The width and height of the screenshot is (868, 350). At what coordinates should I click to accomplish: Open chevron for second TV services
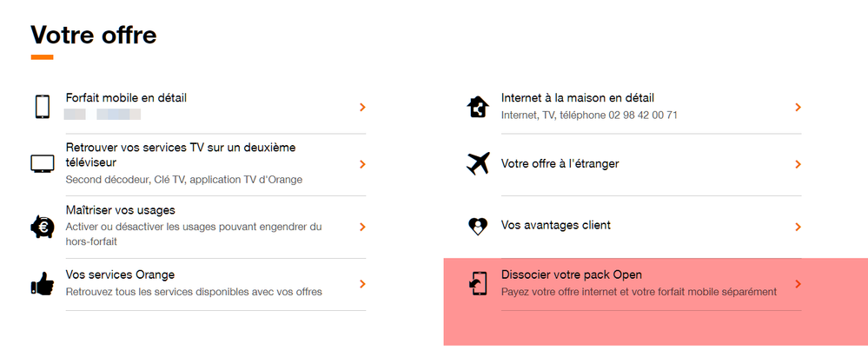tap(362, 164)
